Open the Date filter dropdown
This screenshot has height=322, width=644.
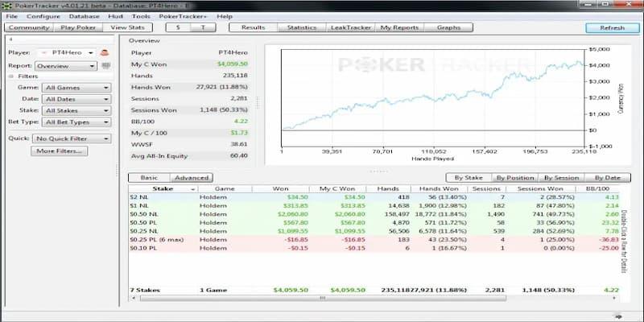[x=76, y=99]
